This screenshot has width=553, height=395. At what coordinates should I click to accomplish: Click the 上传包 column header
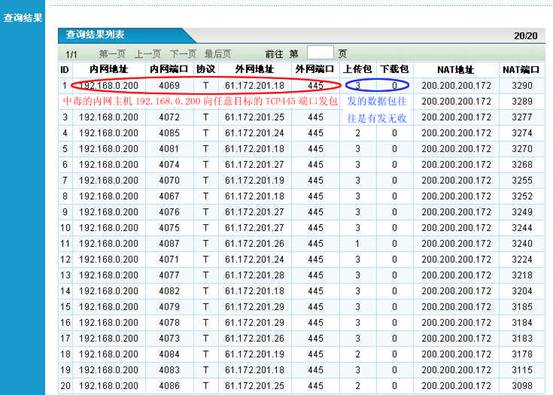pos(357,69)
